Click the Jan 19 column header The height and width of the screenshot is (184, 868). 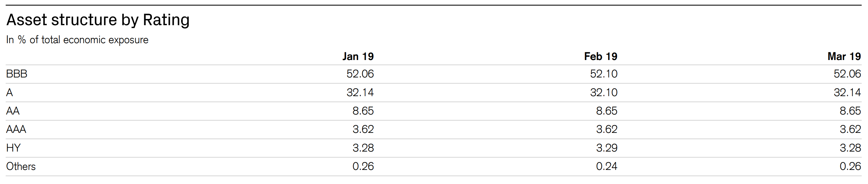(x=358, y=56)
